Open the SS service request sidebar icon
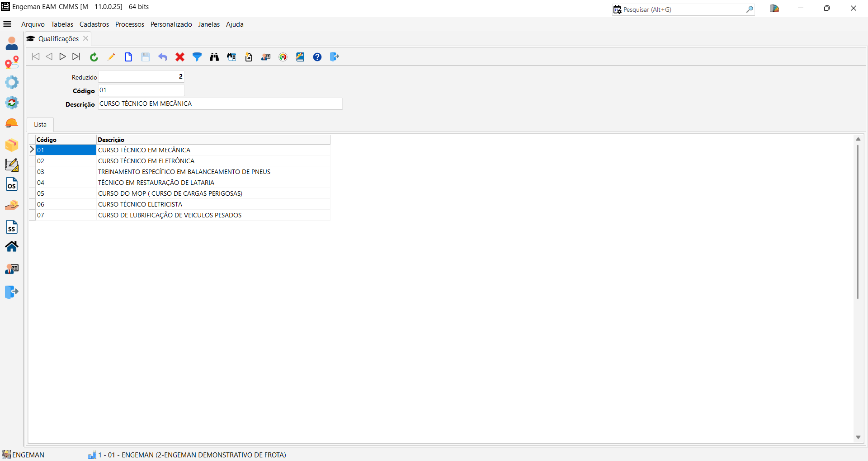Screen dimensions: 868x461 (12, 227)
